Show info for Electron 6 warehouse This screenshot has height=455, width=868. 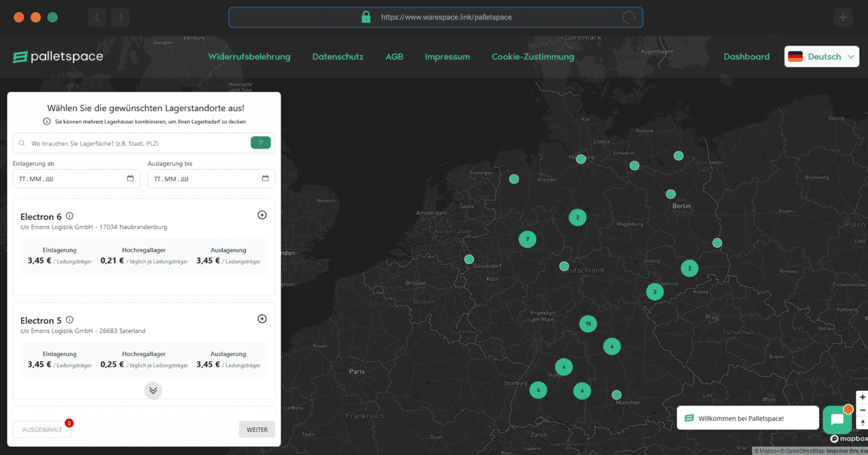click(x=70, y=216)
